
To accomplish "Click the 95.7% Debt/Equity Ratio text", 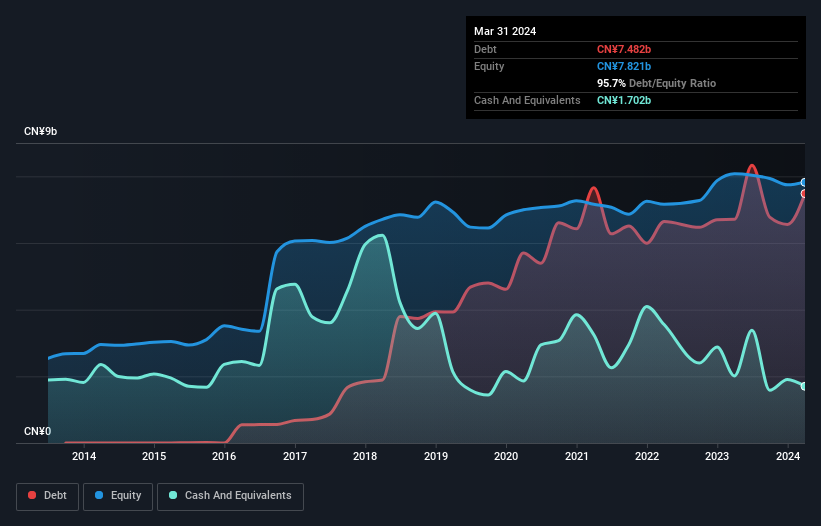I will click(x=656, y=83).
